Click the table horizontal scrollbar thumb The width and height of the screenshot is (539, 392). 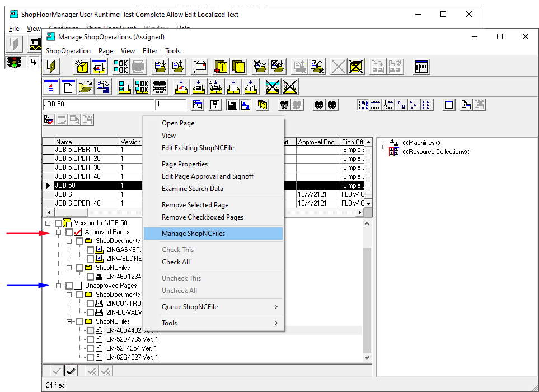[71, 212]
